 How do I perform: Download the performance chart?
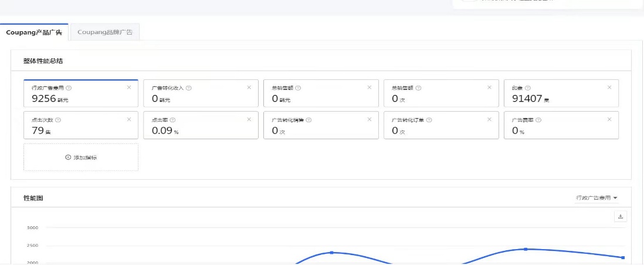point(620,216)
